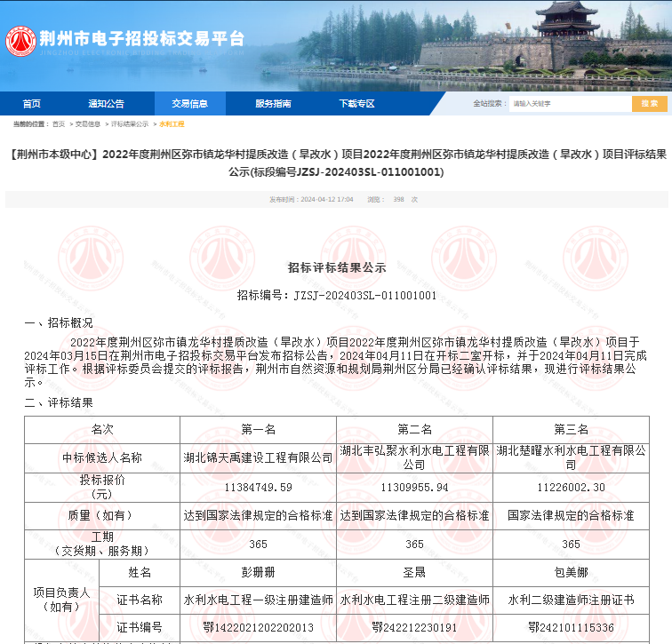This screenshot has height=644, width=672.
Task: Click the orange 水利工程 breadcrumb link
Action: click(x=172, y=124)
